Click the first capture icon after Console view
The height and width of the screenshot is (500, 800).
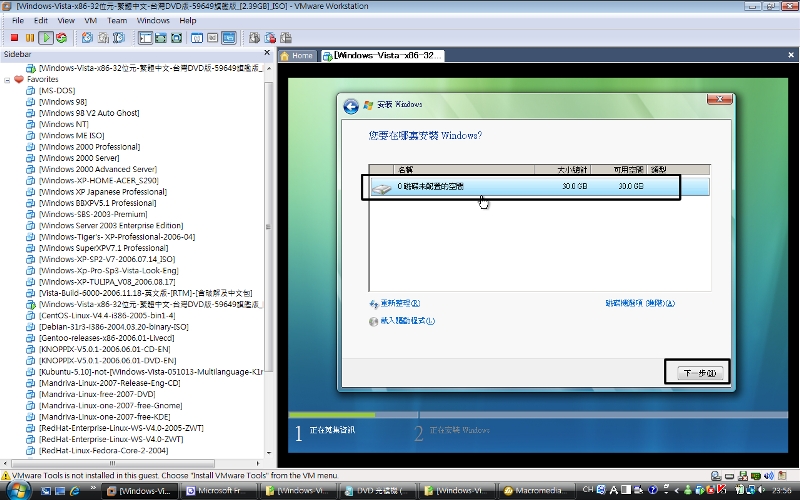(x=254, y=38)
